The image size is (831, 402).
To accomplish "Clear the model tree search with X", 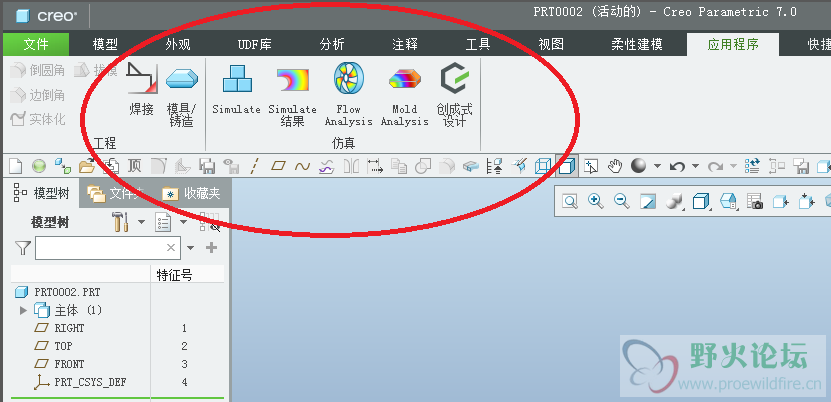I will coord(171,247).
